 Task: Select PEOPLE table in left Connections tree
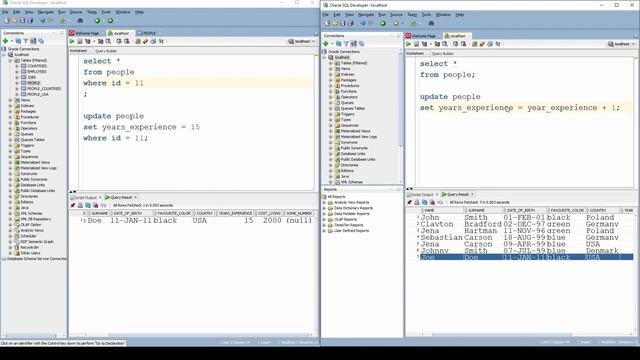coord(33,83)
